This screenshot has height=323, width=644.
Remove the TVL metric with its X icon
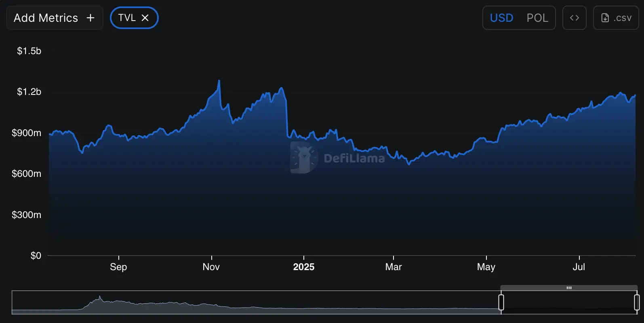pos(145,18)
